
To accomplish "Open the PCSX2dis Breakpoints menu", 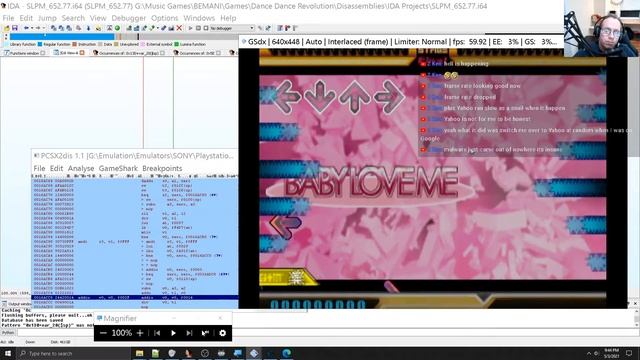I will 162,168.
